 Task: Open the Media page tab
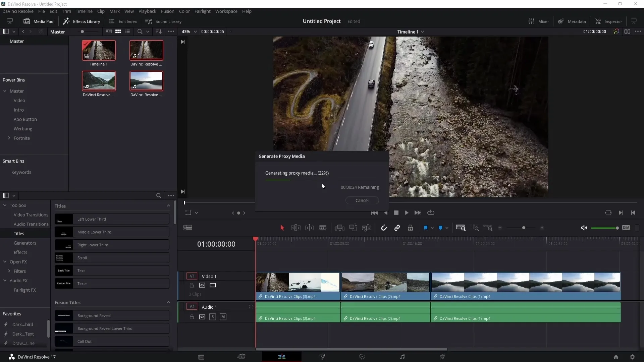pos(201,357)
